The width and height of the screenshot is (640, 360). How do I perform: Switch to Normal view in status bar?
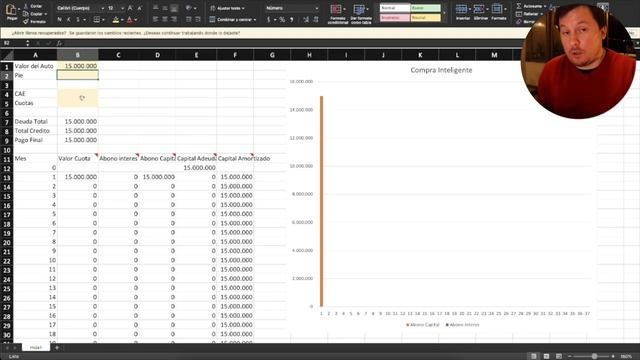point(534,356)
